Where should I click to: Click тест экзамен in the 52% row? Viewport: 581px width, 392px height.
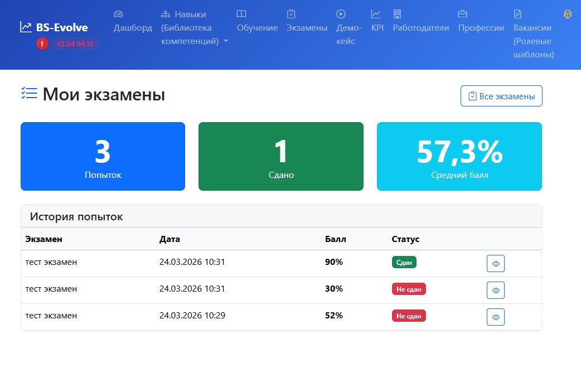pos(51,316)
